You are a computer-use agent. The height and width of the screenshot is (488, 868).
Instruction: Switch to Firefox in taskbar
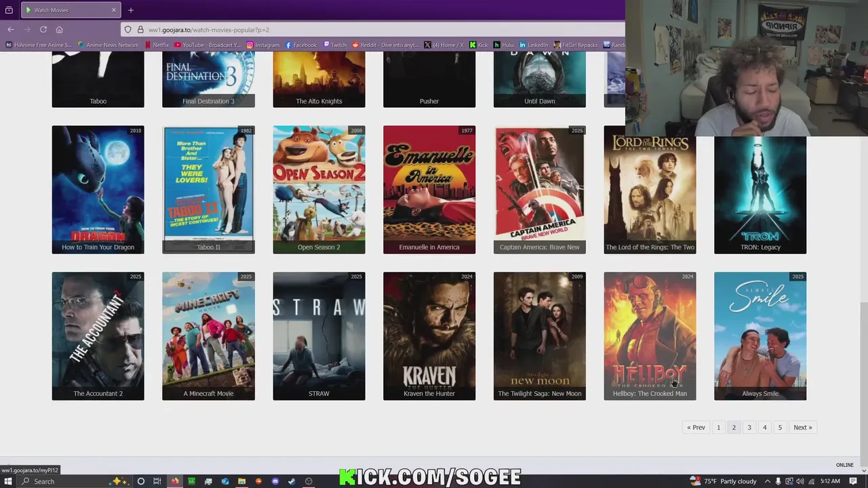click(x=174, y=481)
